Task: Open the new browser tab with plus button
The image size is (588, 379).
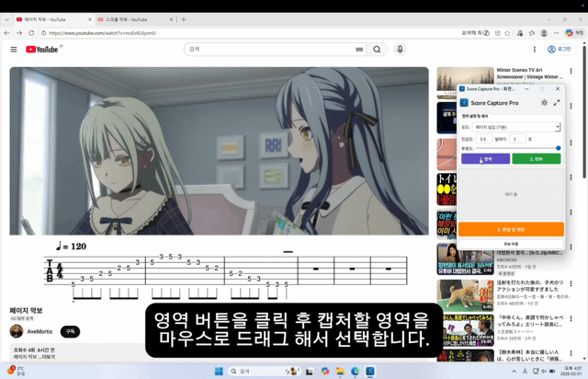Action: point(183,18)
